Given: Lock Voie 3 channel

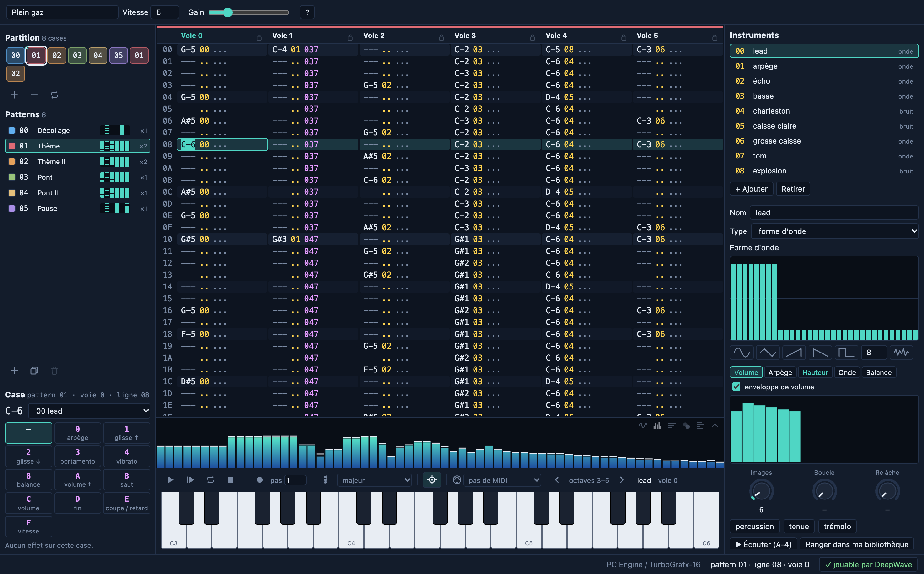Looking at the screenshot, I should (533, 37).
